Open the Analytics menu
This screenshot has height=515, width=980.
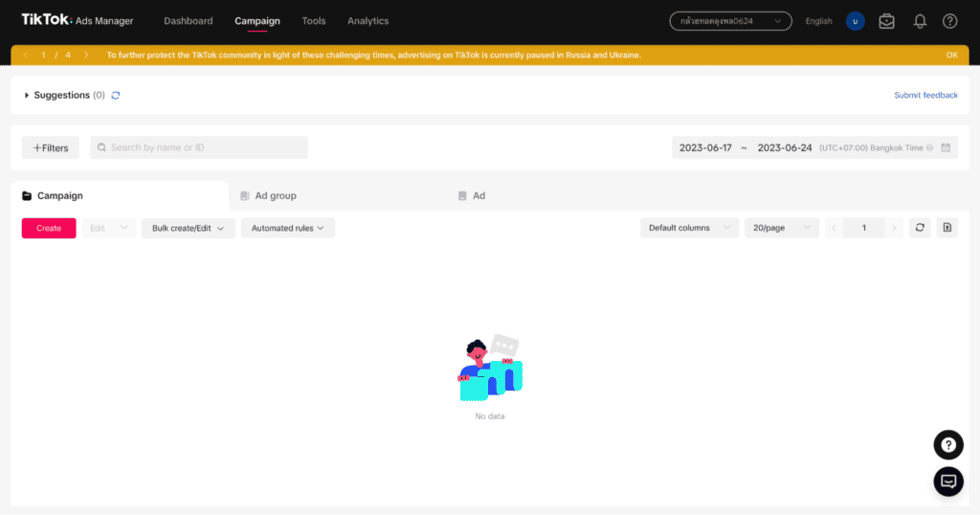pyautogui.click(x=368, y=21)
